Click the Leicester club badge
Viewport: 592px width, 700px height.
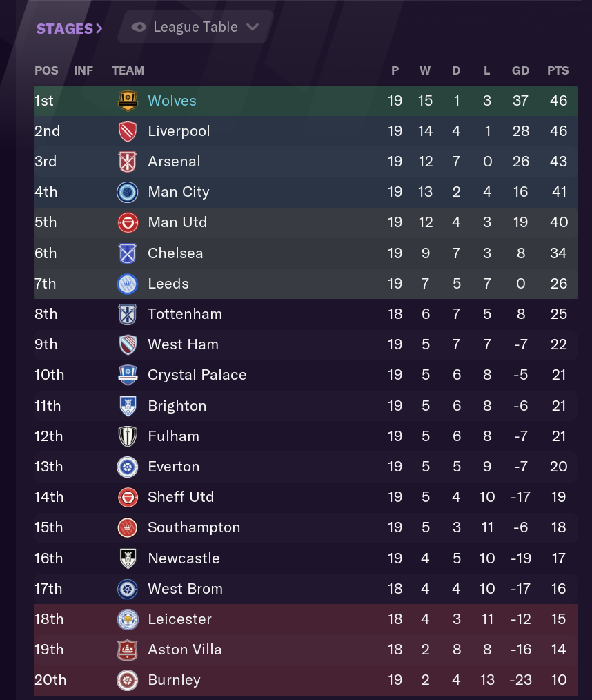[128, 619]
